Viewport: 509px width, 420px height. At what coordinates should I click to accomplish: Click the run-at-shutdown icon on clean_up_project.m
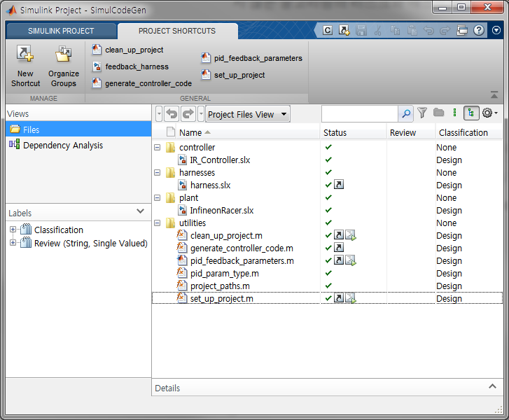[x=351, y=235]
